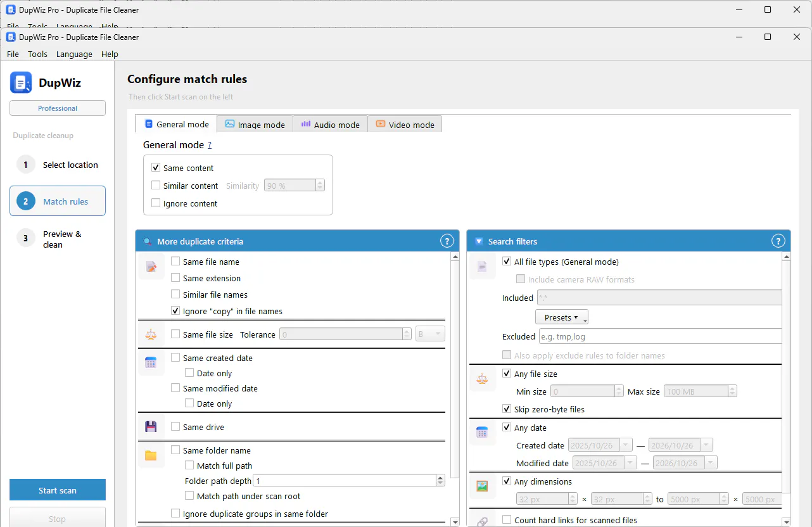Click the scale icon beside Any file size
This screenshot has width=812, height=527.
[x=482, y=379]
